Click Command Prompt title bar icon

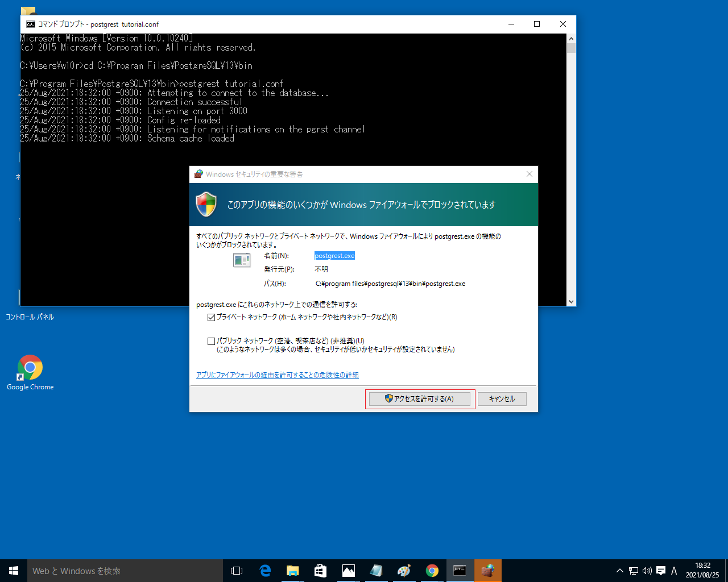click(31, 24)
